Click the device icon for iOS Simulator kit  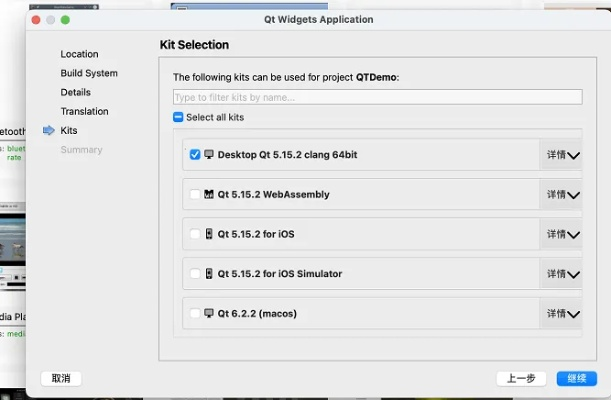point(209,274)
